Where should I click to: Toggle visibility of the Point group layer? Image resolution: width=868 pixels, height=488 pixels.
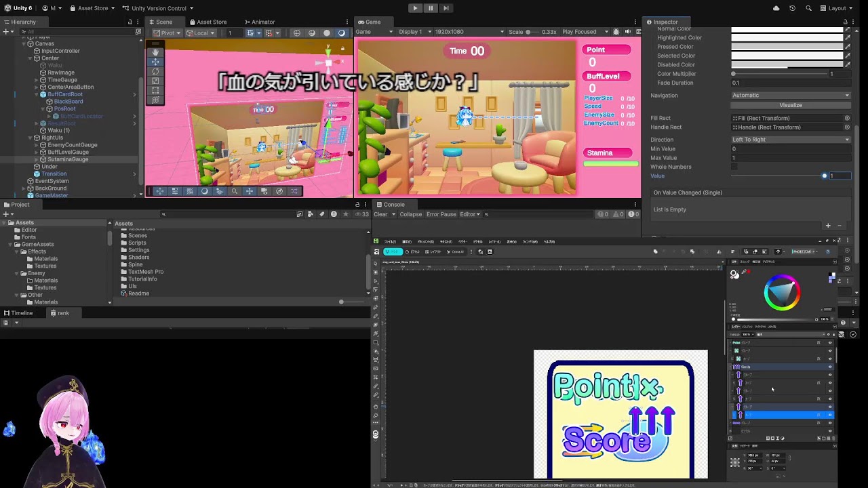click(x=830, y=343)
